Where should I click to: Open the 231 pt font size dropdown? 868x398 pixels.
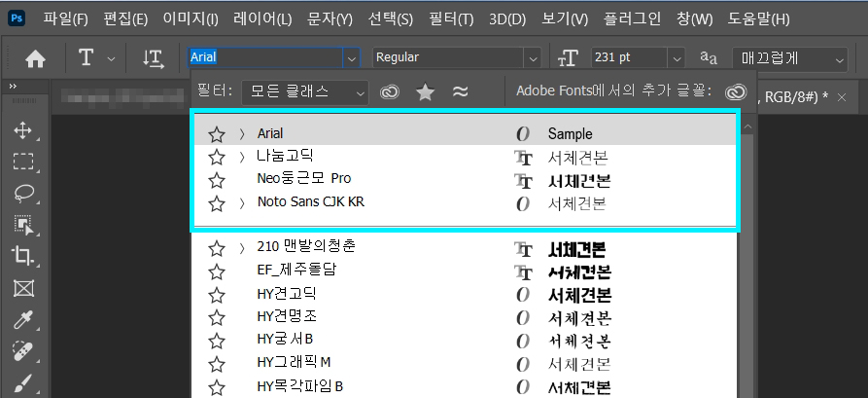point(676,57)
